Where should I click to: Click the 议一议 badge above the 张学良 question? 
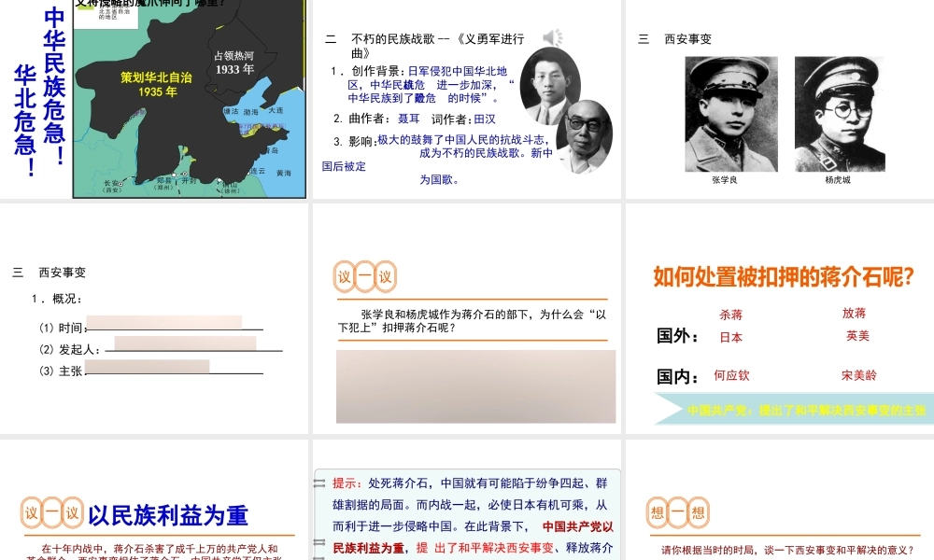tap(364, 276)
